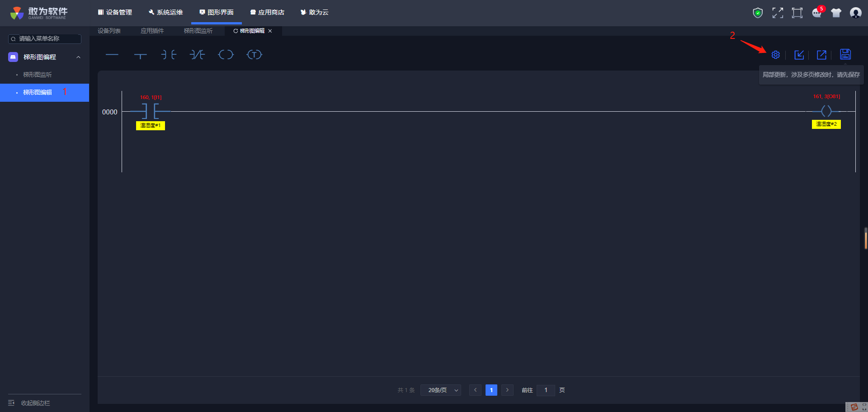Image resolution: width=868 pixels, height=412 pixels.
Task: Open the 敢为云 top menu
Action: coord(314,12)
